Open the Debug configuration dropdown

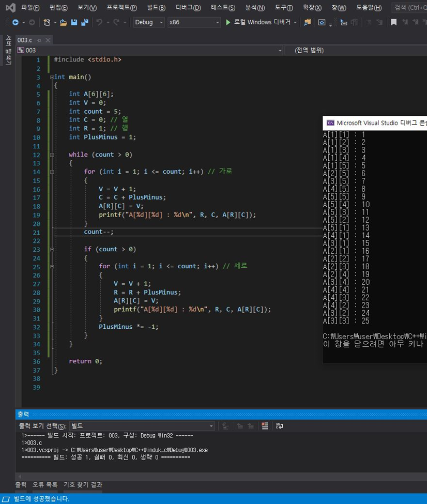(149, 22)
